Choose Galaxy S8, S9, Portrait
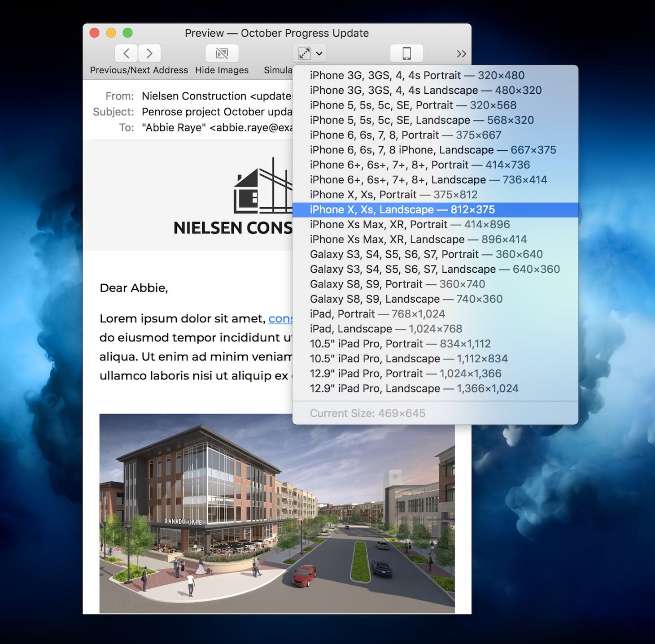The image size is (655, 644). pyautogui.click(x=435, y=284)
